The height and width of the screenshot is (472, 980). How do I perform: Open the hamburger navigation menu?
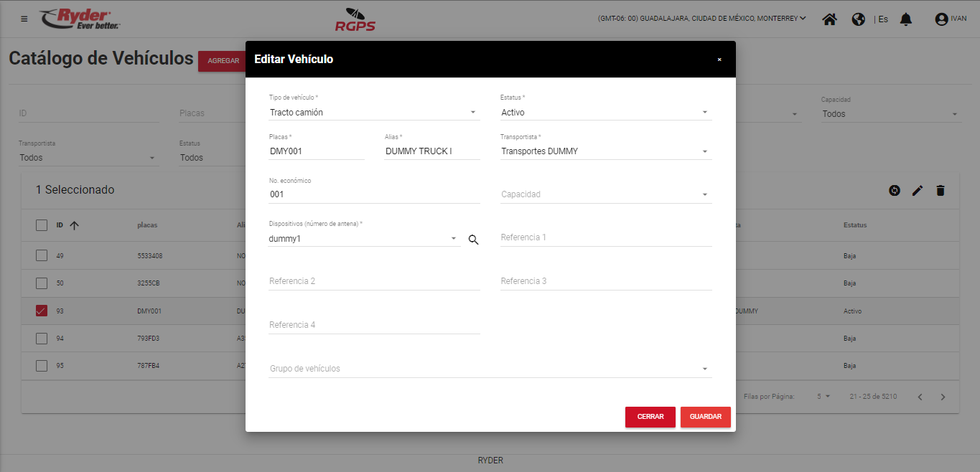point(24,19)
